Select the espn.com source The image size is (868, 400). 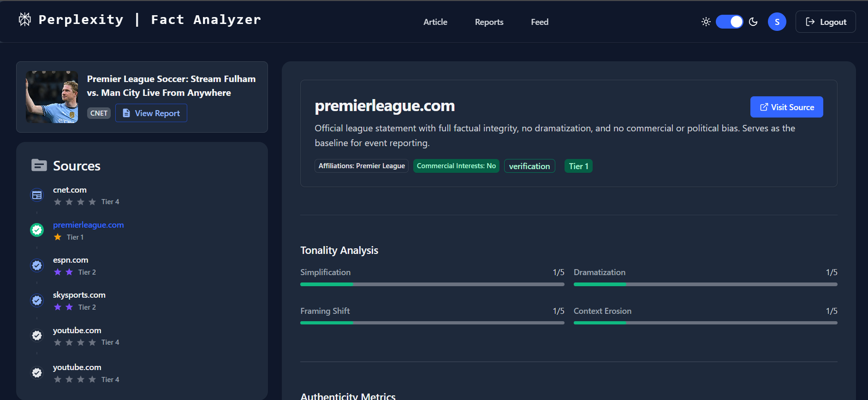[70, 260]
